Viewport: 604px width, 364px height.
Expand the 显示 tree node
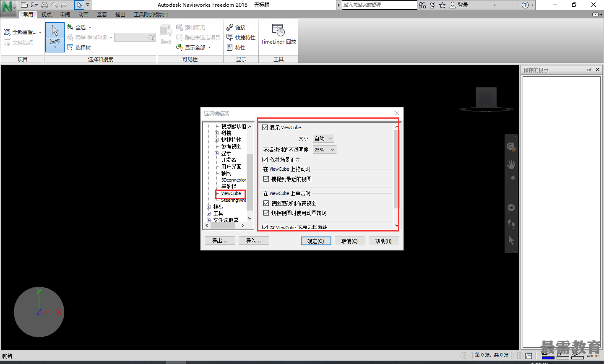click(x=217, y=153)
